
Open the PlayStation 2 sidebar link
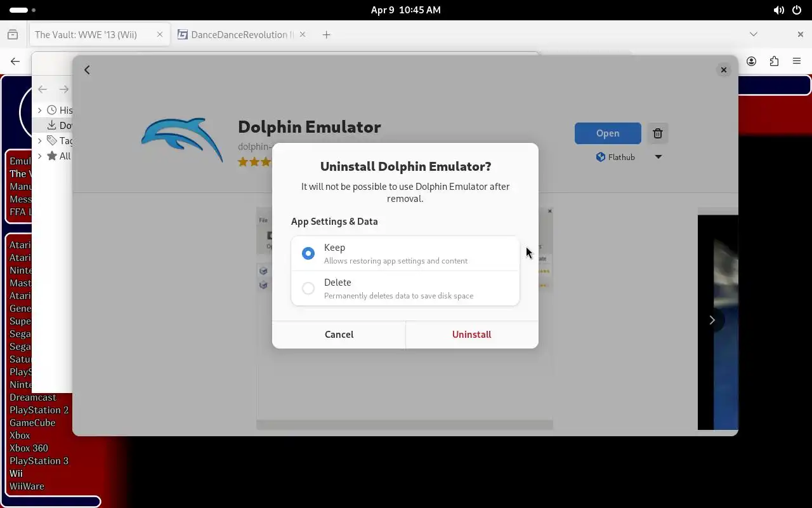pos(39,410)
